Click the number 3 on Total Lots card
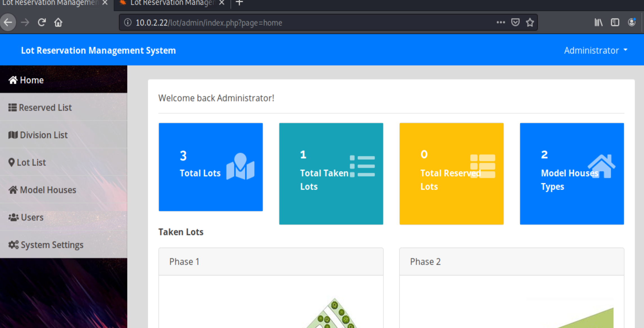The image size is (644, 328). click(x=183, y=156)
